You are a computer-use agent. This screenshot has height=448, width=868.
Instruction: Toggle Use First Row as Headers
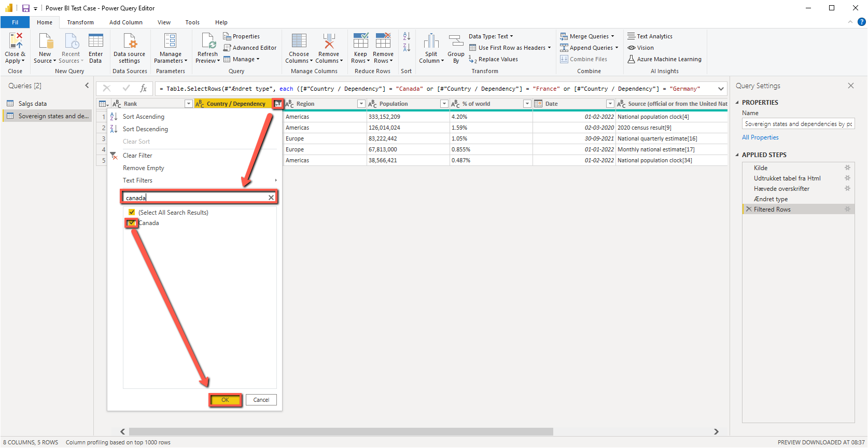[510, 48]
